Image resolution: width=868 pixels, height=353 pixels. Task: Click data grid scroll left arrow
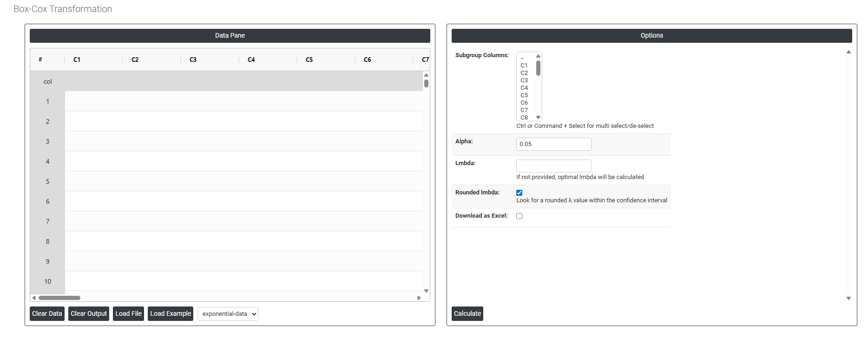pos(34,298)
